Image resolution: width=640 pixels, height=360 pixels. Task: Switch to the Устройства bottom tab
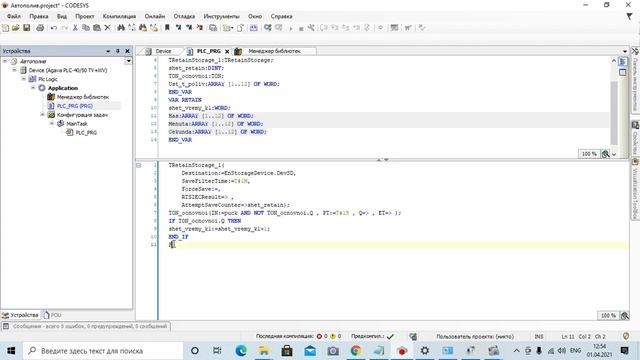[x=20, y=315]
